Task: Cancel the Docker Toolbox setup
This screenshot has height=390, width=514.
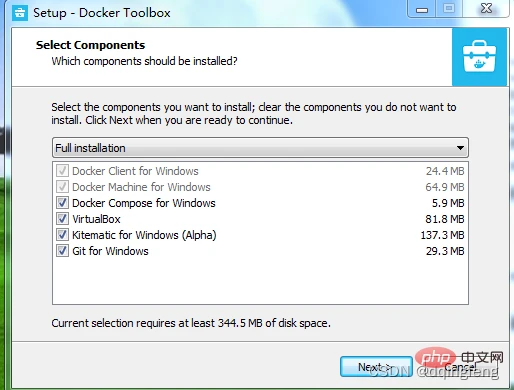Action: [x=460, y=367]
